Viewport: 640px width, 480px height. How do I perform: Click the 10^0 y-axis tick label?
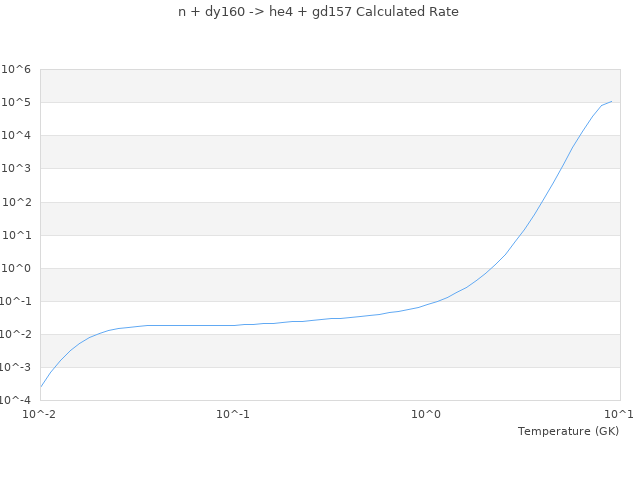tap(16, 268)
